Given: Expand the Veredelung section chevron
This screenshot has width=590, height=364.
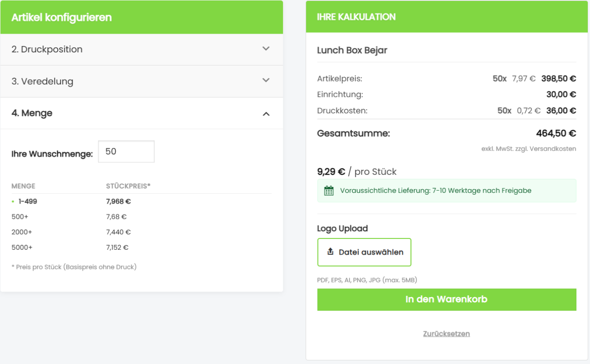Looking at the screenshot, I should [266, 80].
